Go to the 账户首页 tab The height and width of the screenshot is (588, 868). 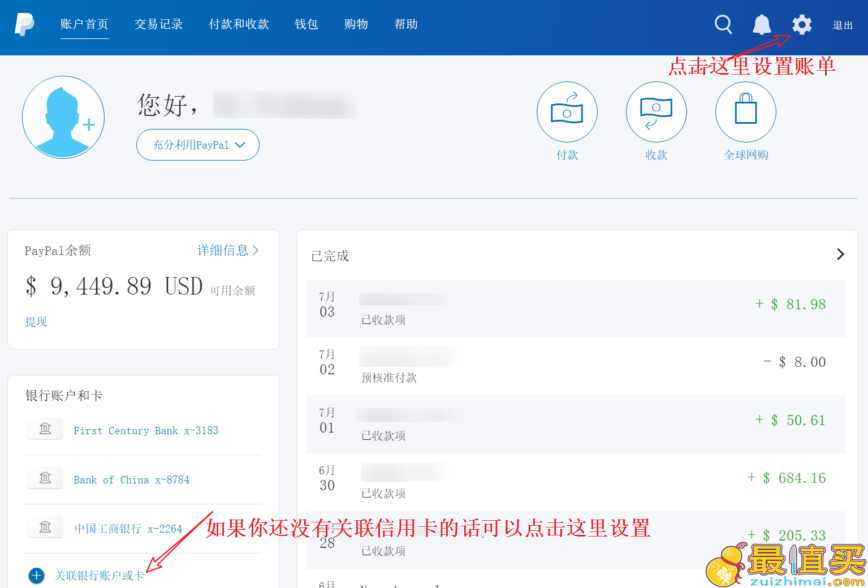coord(84,24)
